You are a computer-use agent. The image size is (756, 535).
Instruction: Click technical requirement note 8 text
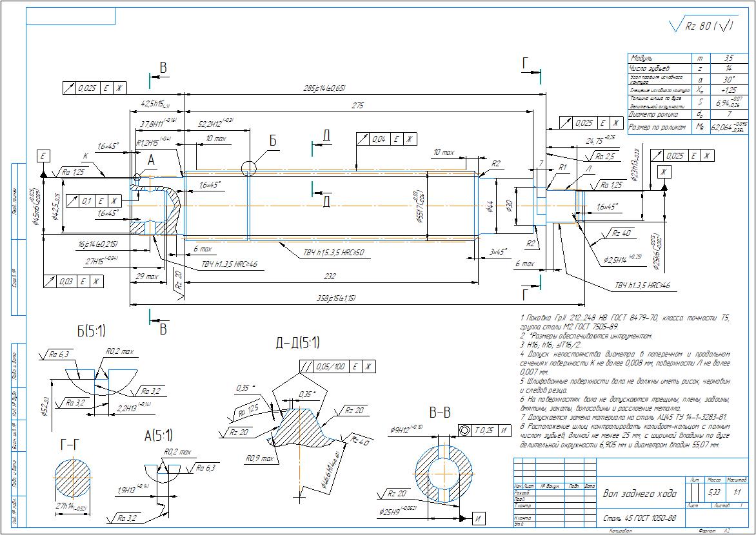click(625, 436)
